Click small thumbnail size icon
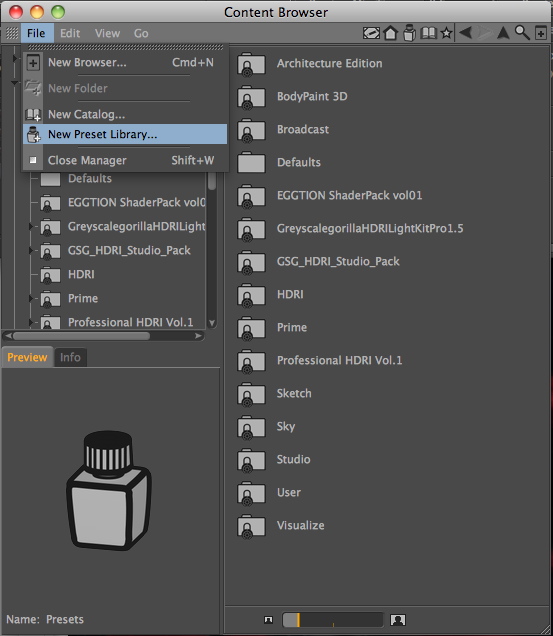 [x=268, y=619]
